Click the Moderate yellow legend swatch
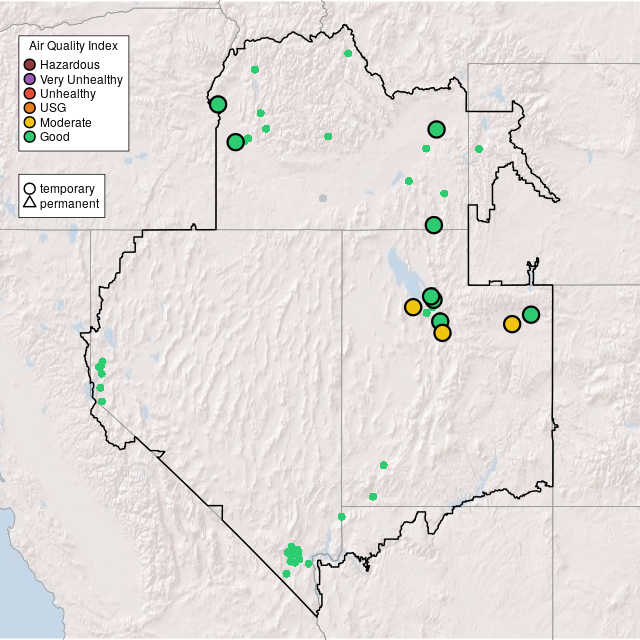The width and height of the screenshot is (640, 640). [30, 122]
